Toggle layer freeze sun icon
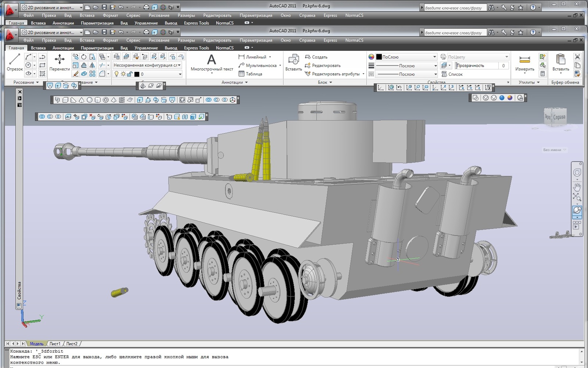This screenshot has height=368, width=588. coord(123,74)
